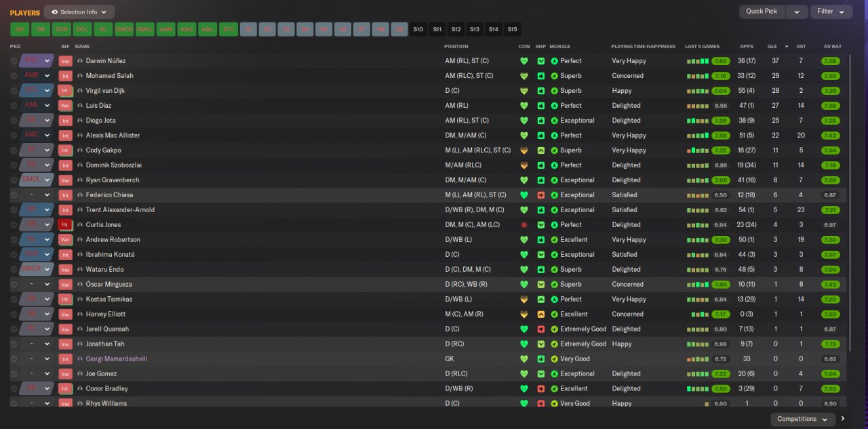The image size is (868, 429).
Task: Select the S15 substitute slot
Action: pyautogui.click(x=512, y=30)
